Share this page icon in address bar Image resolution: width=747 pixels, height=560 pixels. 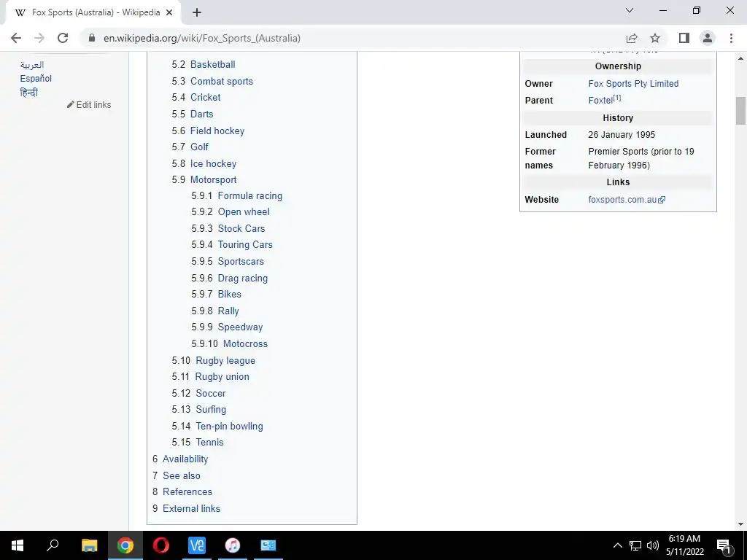coord(632,38)
